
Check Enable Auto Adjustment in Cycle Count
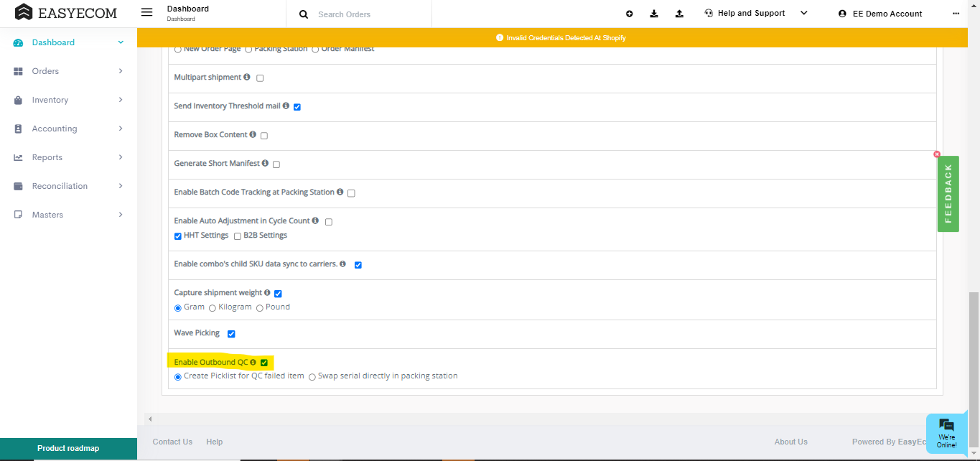(x=329, y=222)
